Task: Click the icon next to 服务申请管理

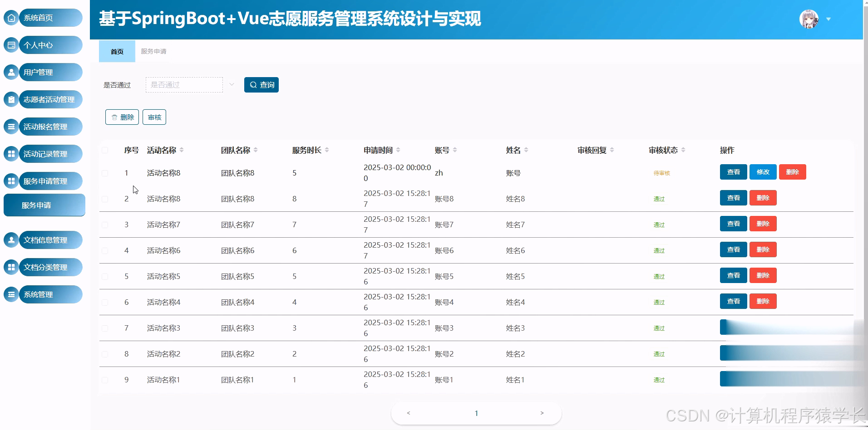Action: click(11, 181)
